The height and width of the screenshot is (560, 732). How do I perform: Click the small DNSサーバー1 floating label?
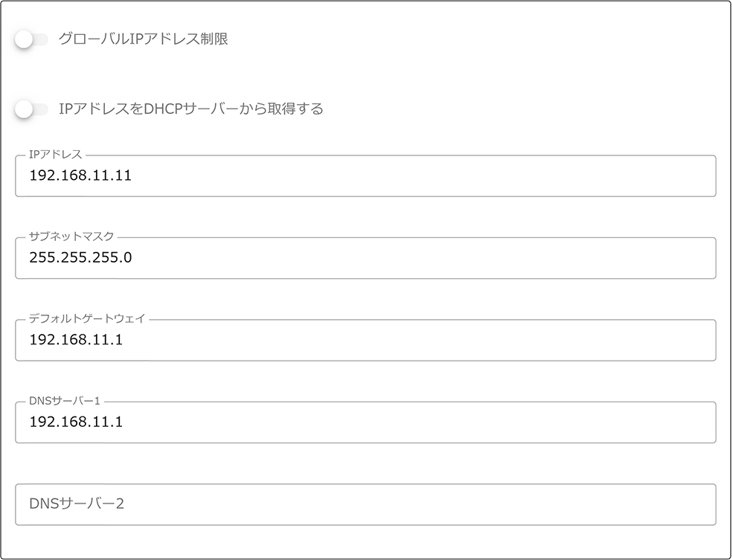coord(64,401)
